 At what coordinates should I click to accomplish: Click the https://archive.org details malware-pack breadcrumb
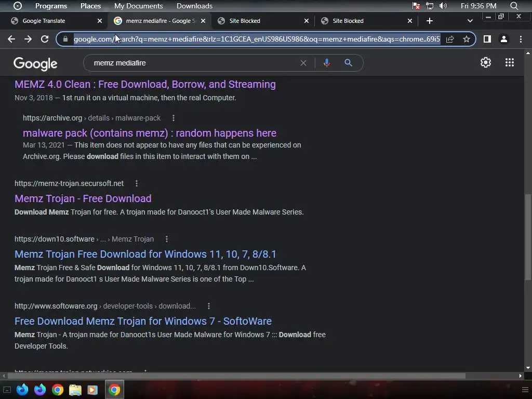[x=91, y=118]
